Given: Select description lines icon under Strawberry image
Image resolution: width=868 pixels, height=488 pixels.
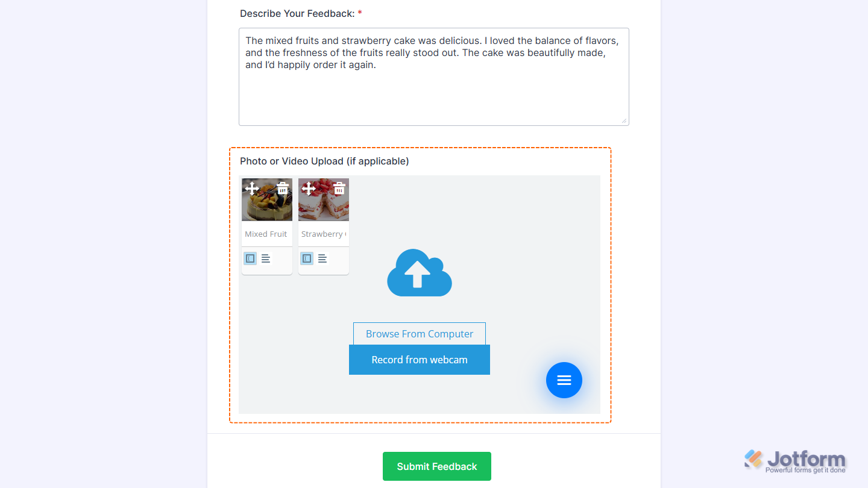Looking at the screenshot, I should click(322, 258).
